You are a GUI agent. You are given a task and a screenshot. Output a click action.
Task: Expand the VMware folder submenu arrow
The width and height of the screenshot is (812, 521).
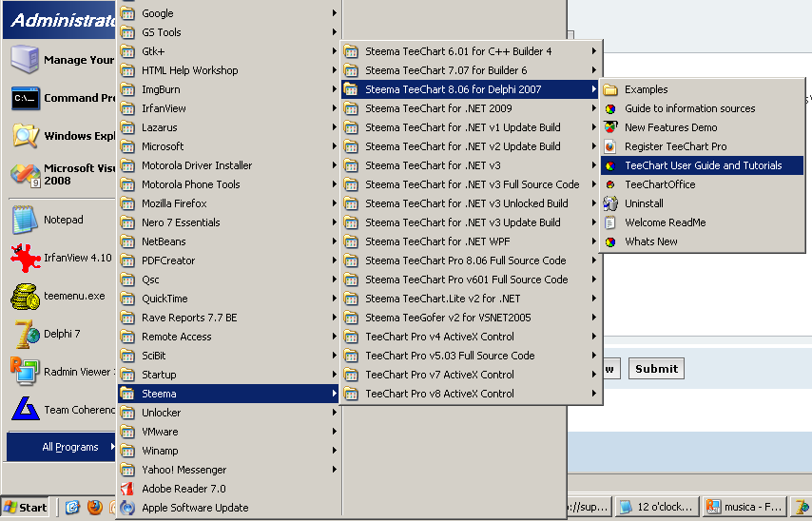point(334,432)
